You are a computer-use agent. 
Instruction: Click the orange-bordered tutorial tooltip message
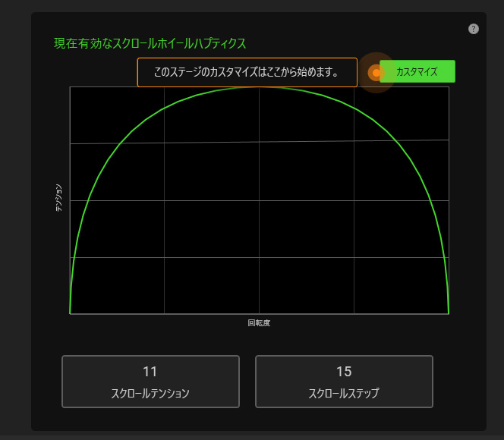click(x=247, y=73)
